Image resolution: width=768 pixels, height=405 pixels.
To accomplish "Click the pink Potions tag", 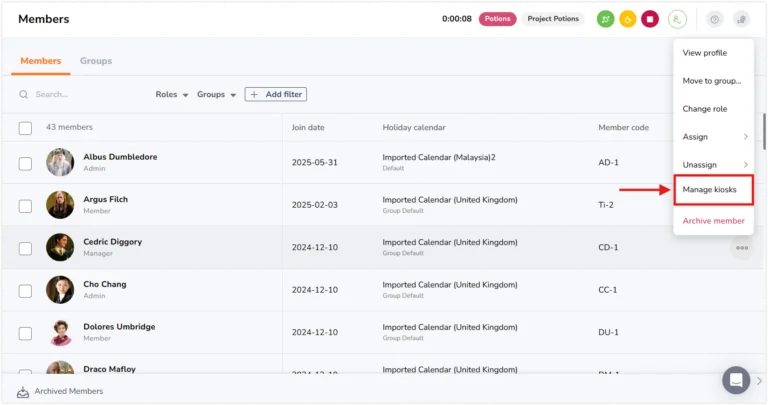I will pos(497,19).
